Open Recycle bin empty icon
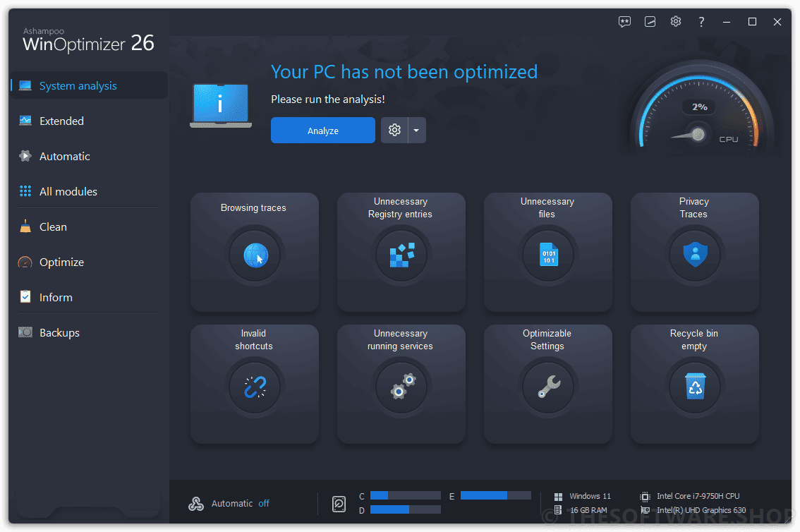Screen dimensions: 800x532 coord(695,387)
